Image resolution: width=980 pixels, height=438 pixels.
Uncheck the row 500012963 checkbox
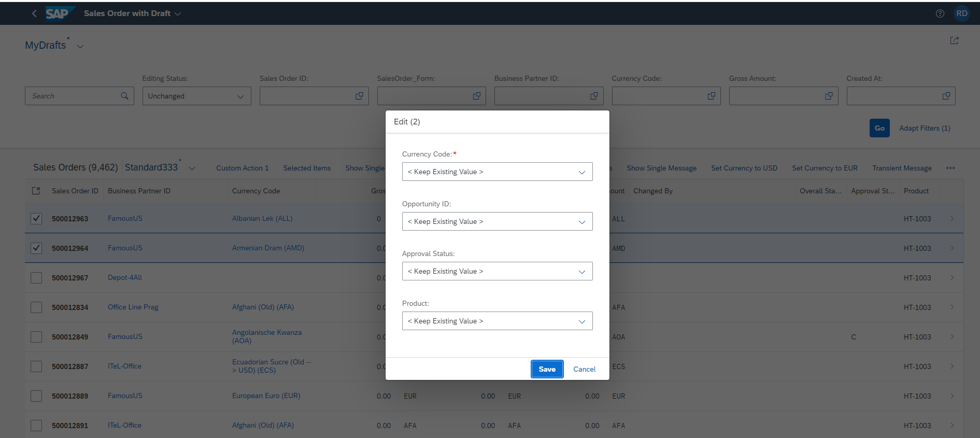coord(36,219)
